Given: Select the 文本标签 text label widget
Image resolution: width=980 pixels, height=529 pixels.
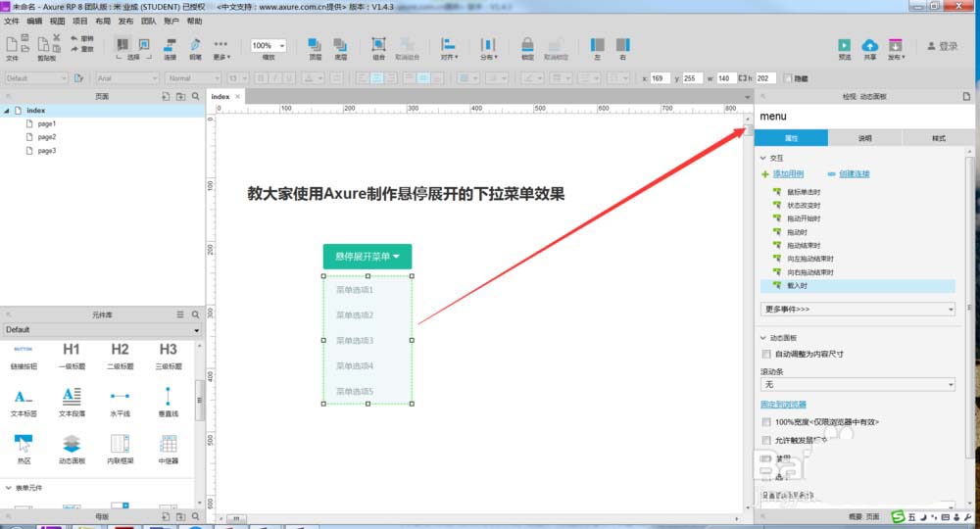Looking at the screenshot, I should click(24, 402).
